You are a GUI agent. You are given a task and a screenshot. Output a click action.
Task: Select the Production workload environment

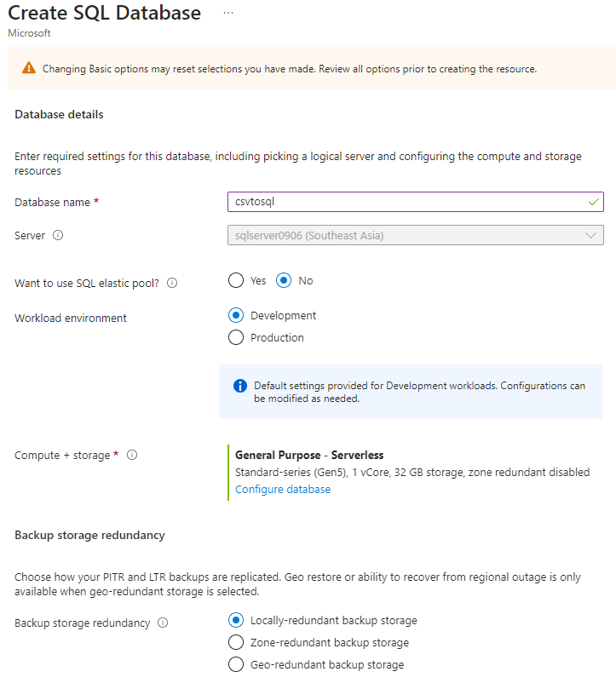pyautogui.click(x=235, y=337)
